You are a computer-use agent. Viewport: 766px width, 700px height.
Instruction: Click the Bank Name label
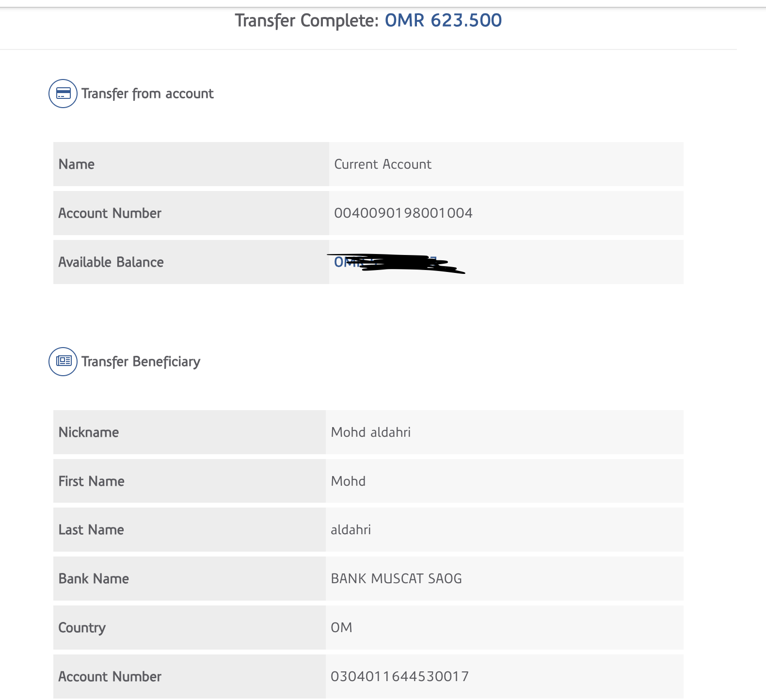[94, 579]
